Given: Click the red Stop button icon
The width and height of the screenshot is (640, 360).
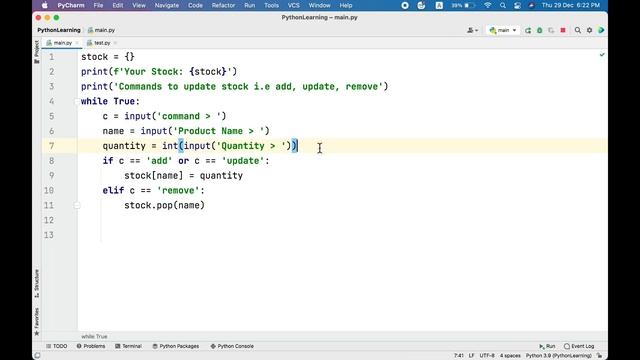Looking at the screenshot, I should click(563, 30).
